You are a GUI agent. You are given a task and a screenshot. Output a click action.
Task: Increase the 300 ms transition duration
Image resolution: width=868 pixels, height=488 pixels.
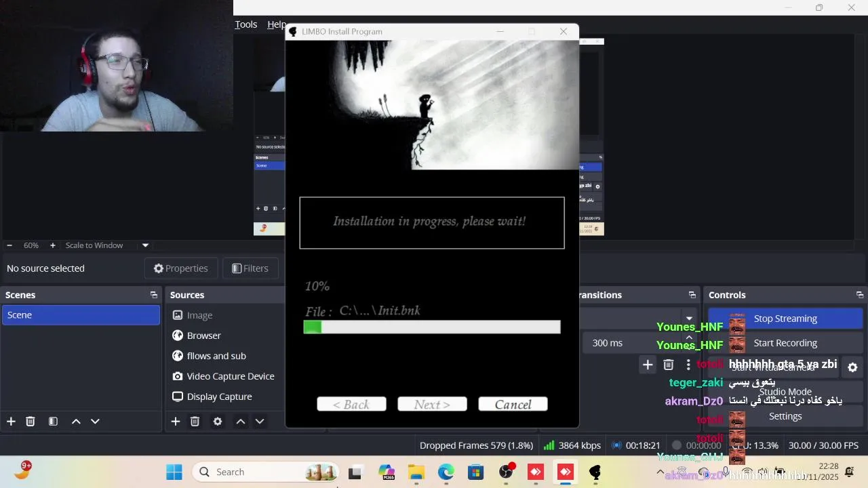(690, 338)
